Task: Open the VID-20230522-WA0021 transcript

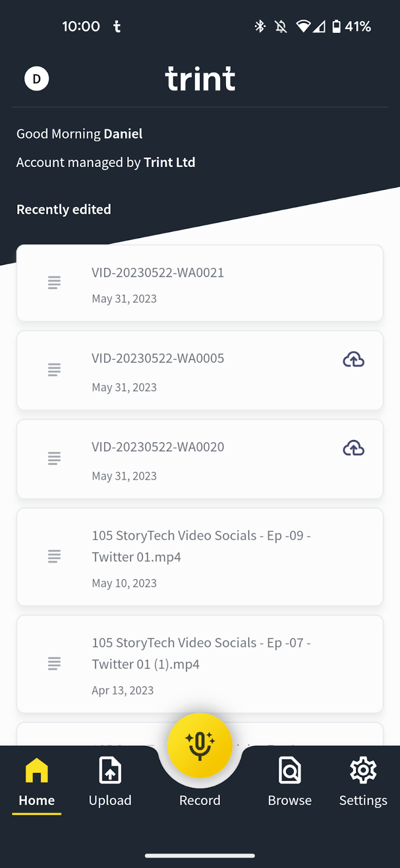Action: (x=157, y=273)
